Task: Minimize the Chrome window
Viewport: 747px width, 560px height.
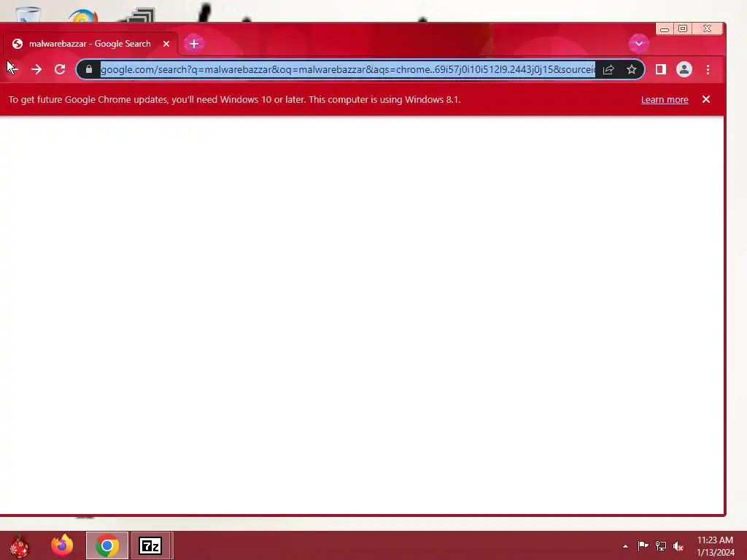Action: 665,29
